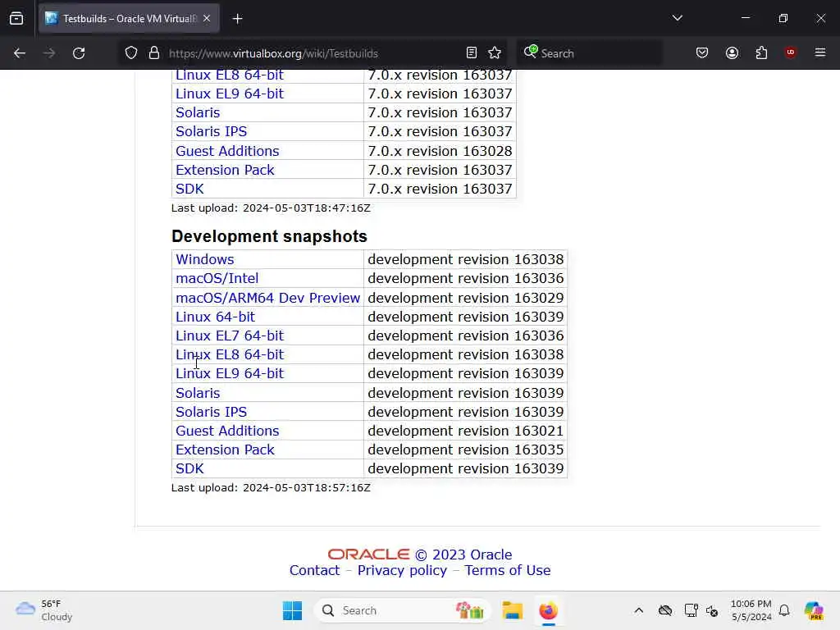This screenshot has width=840, height=630.
Task: Close the Testbuilds tab
Action: [207, 19]
